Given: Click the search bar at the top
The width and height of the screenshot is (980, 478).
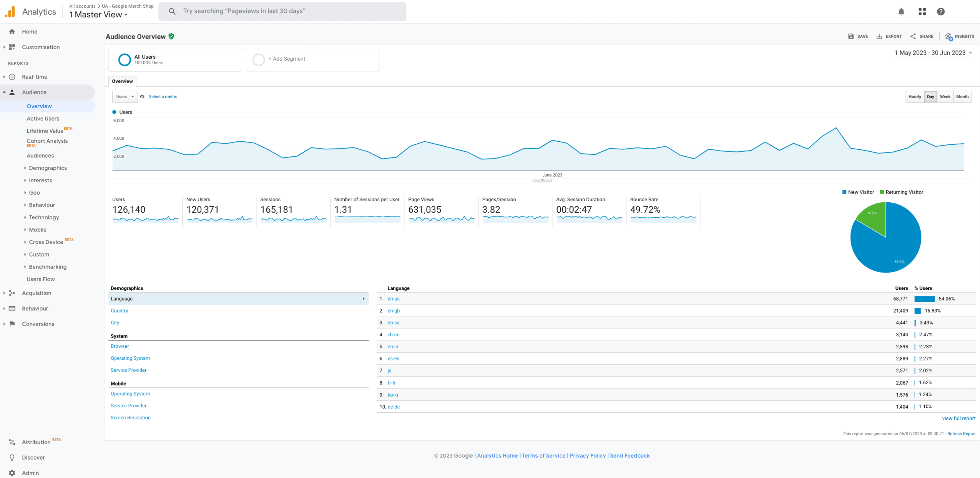Looking at the screenshot, I should pyautogui.click(x=282, y=11).
